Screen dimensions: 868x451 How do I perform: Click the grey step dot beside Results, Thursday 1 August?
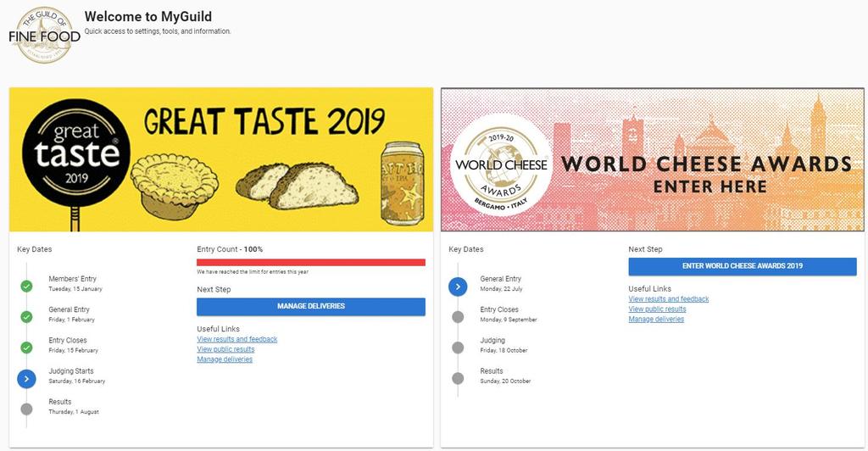coord(26,409)
